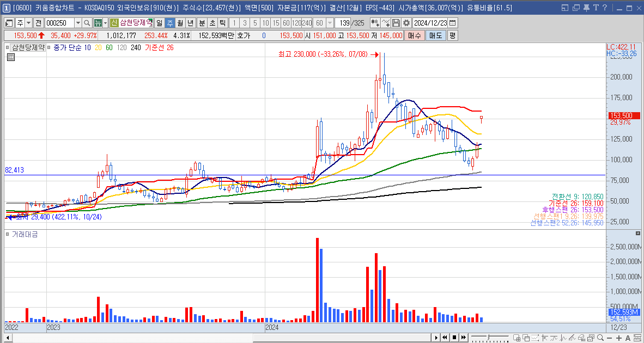The height and width of the screenshot is (343, 644).
Task: Toggle the left side panel icon in toolbar
Action: click(x=9, y=23)
